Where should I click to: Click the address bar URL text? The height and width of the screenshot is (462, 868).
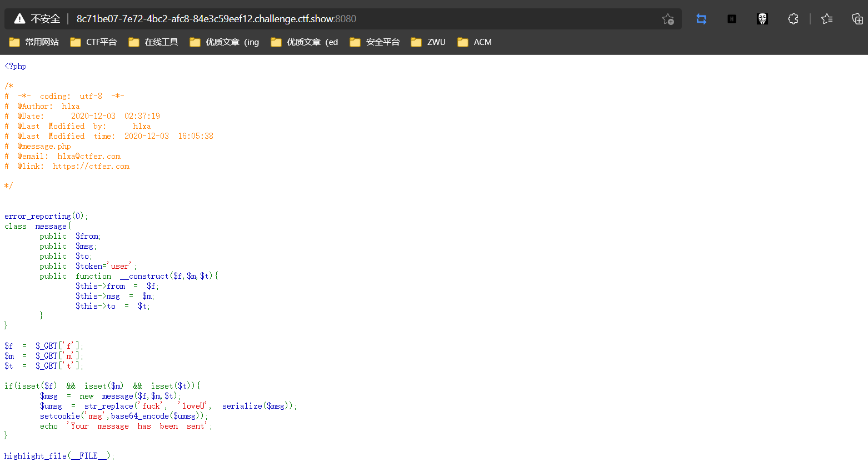click(x=216, y=19)
